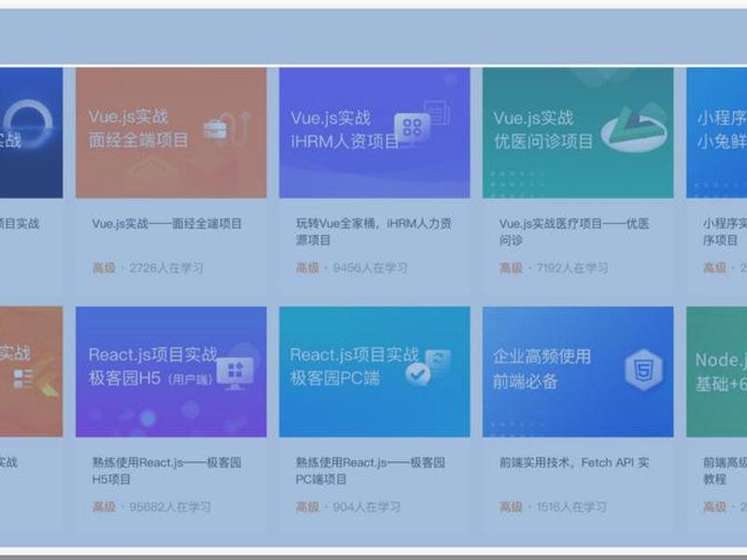
Task: Click 高级 tag on the 小程序 序项目 card
Action: [x=714, y=268]
